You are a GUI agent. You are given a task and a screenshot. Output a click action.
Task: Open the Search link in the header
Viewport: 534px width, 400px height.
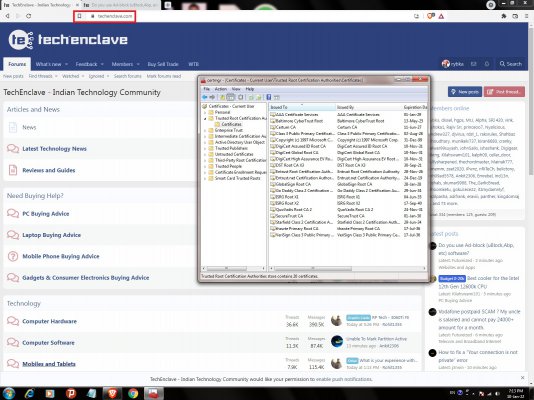511,64
